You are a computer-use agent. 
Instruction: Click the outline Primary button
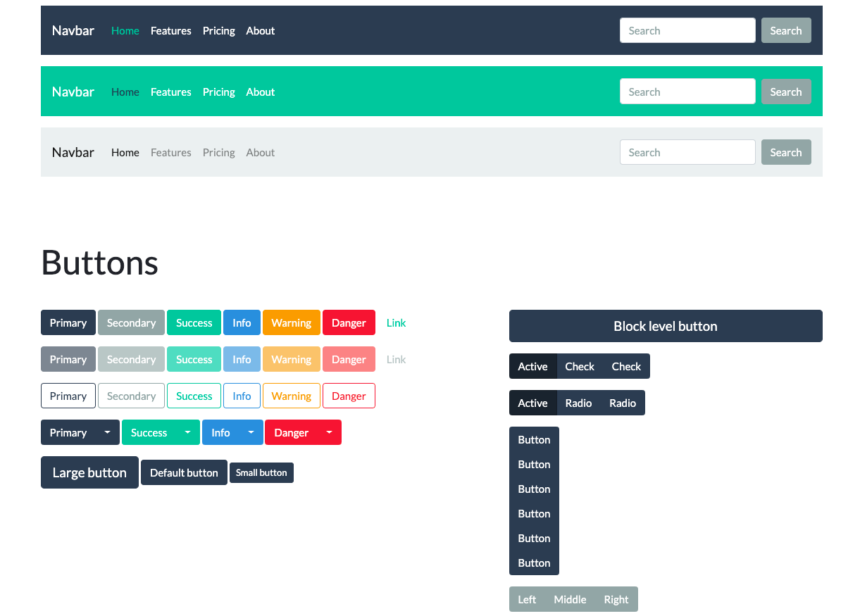(68, 396)
